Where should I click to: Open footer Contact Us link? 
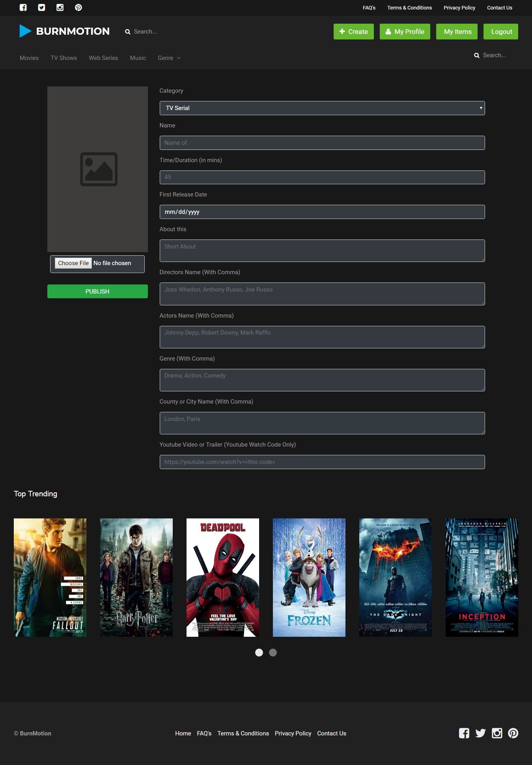coord(332,733)
